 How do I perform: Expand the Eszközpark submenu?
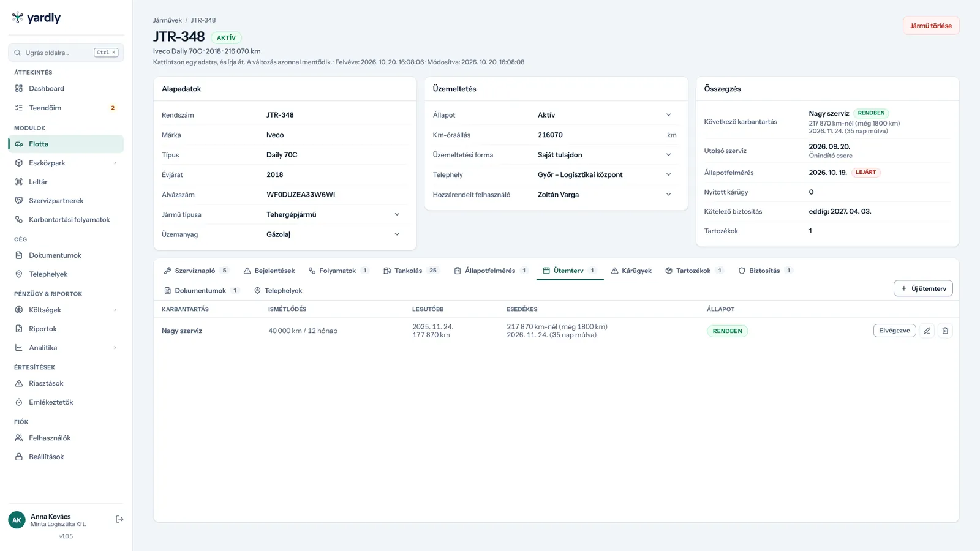pos(115,163)
